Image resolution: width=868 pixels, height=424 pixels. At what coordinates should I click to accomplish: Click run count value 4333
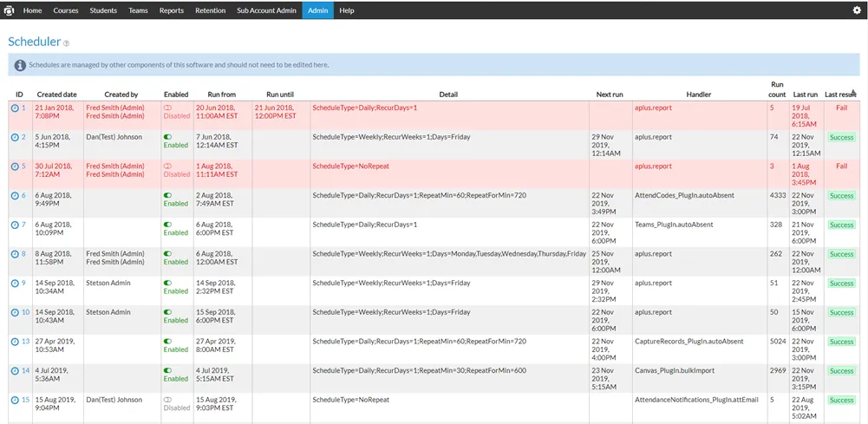pos(778,195)
